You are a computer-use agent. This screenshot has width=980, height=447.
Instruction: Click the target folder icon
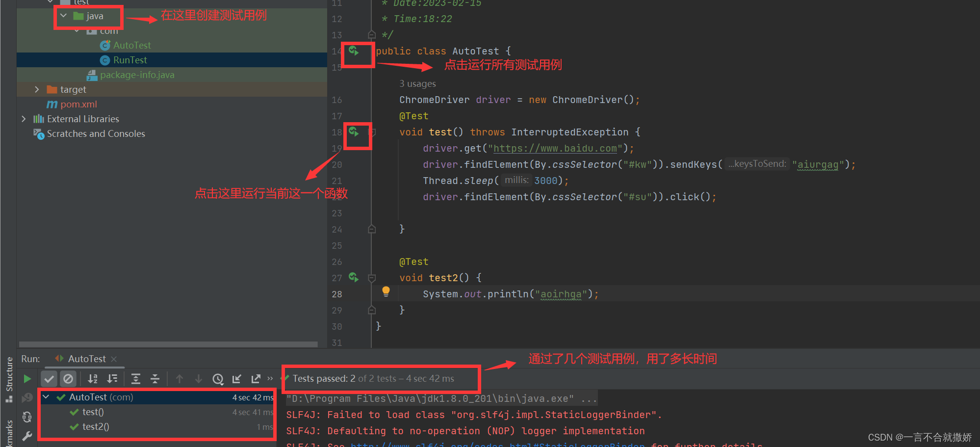point(52,89)
